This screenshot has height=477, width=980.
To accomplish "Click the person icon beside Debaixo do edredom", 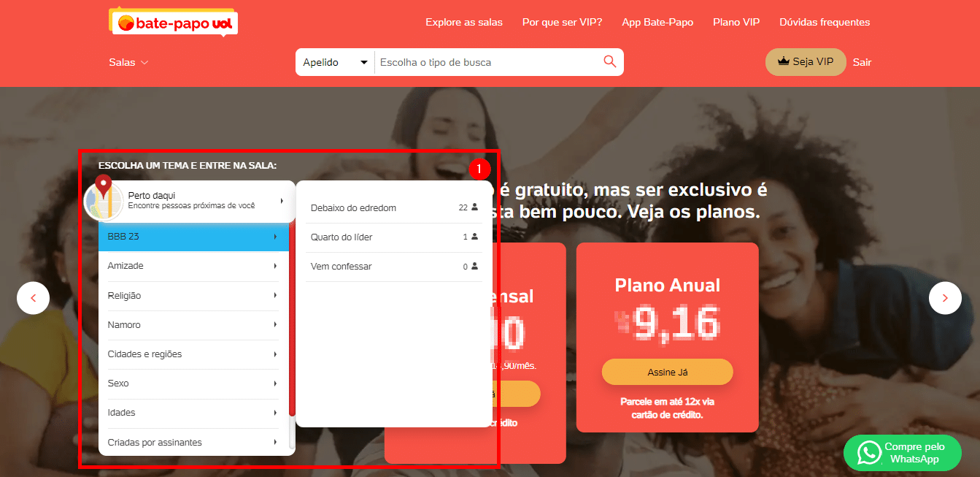I will coord(474,207).
